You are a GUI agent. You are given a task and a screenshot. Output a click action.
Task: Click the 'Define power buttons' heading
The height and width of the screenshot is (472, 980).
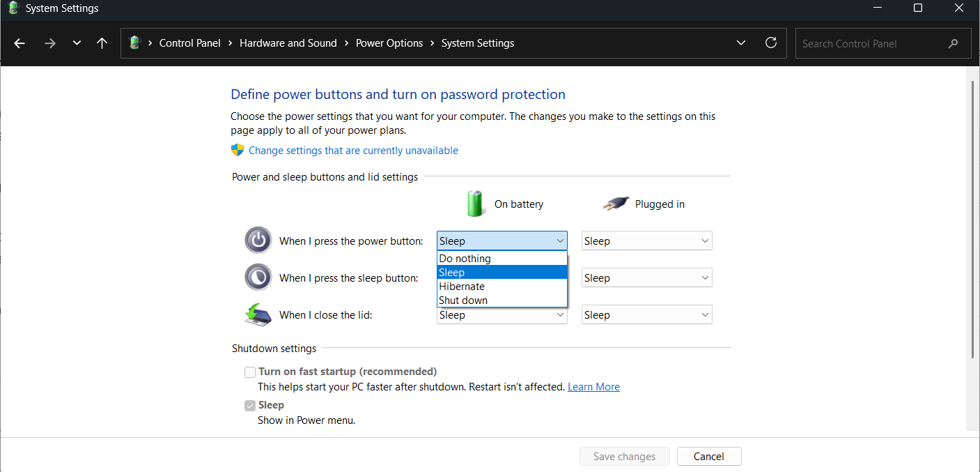click(398, 94)
